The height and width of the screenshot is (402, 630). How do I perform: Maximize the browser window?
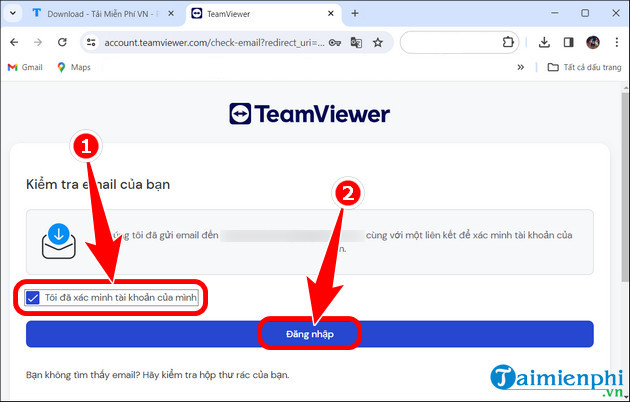[x=585, y=13]
